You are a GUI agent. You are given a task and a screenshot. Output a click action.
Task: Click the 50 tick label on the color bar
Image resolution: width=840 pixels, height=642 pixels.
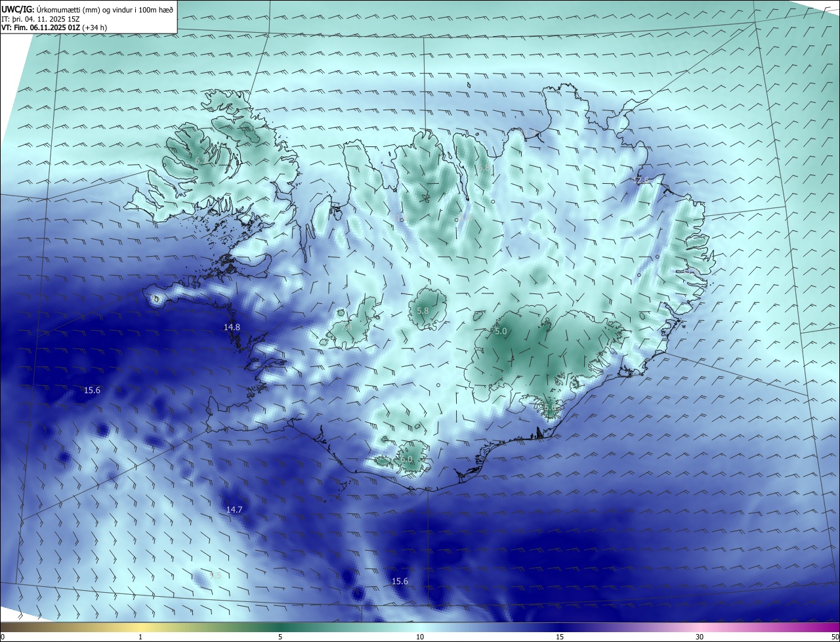click(835, 637)
